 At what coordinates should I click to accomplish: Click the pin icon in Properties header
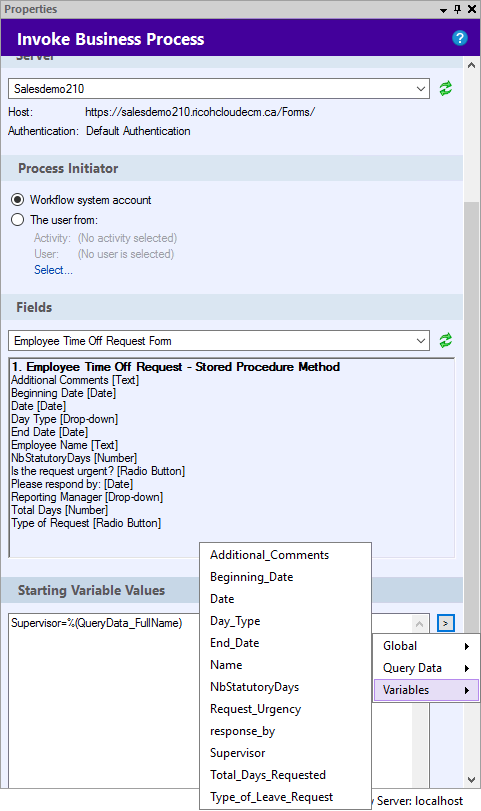[458, 9]
